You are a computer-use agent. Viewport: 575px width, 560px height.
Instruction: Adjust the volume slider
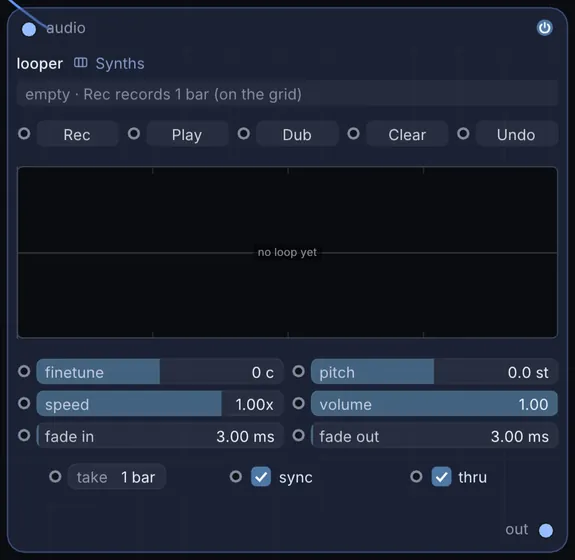[434, 404]
